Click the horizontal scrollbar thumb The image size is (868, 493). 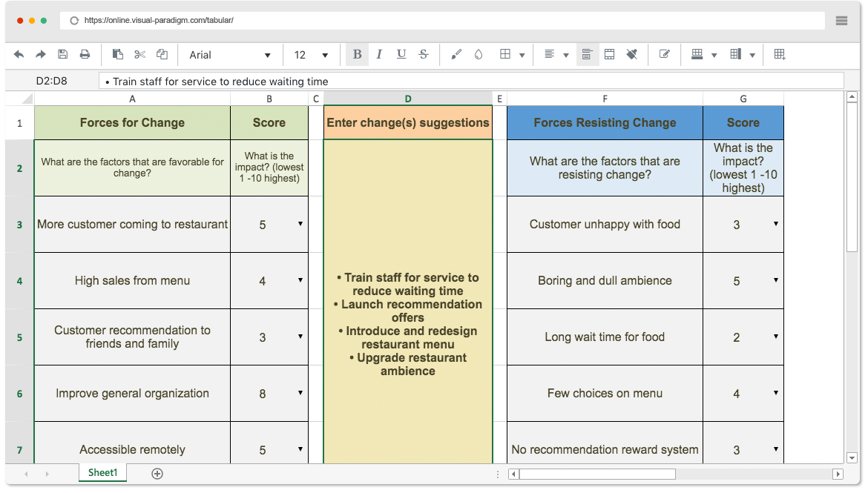[597, 474]
